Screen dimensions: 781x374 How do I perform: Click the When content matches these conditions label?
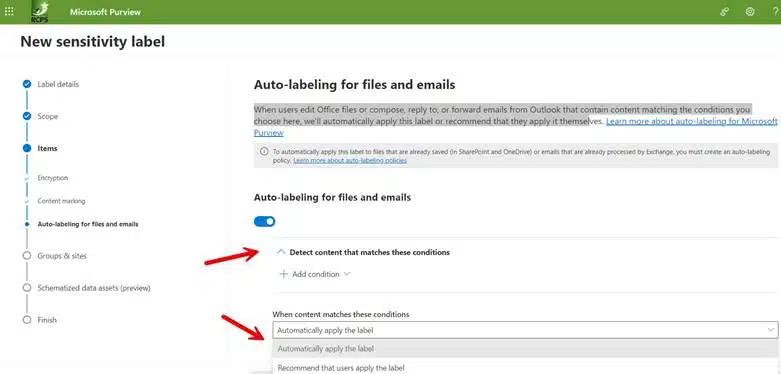pyautogui.click(x=341, y=315)
